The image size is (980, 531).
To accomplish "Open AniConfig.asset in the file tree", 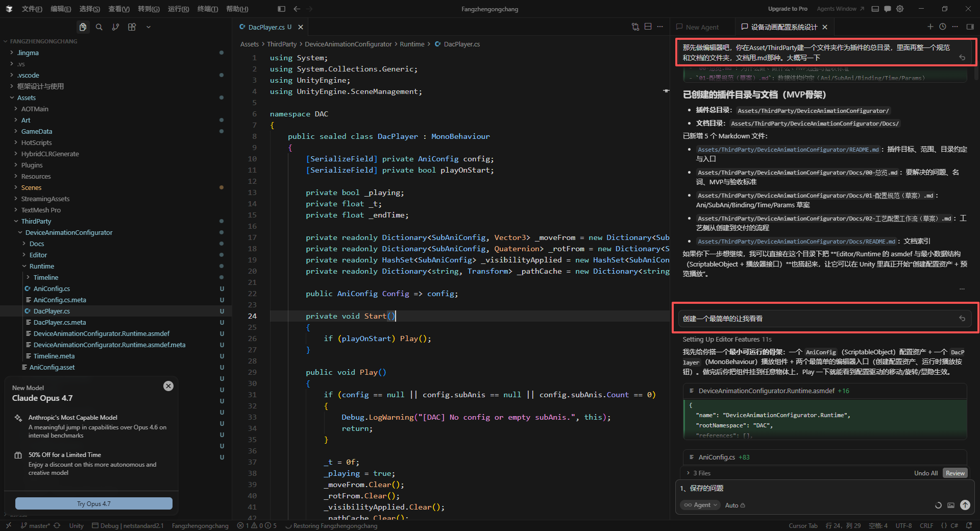I will click(x=52, y=367).
